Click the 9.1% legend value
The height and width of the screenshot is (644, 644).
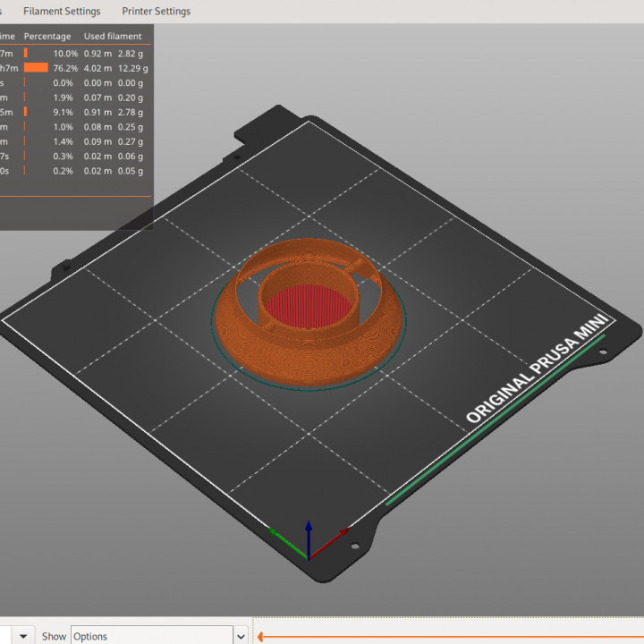tap(63, 112)
